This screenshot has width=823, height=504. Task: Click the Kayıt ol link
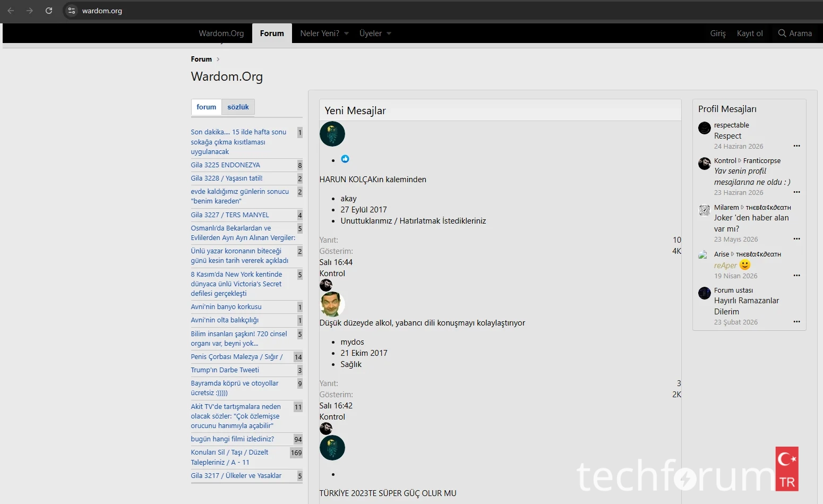(x=750, y=33)
